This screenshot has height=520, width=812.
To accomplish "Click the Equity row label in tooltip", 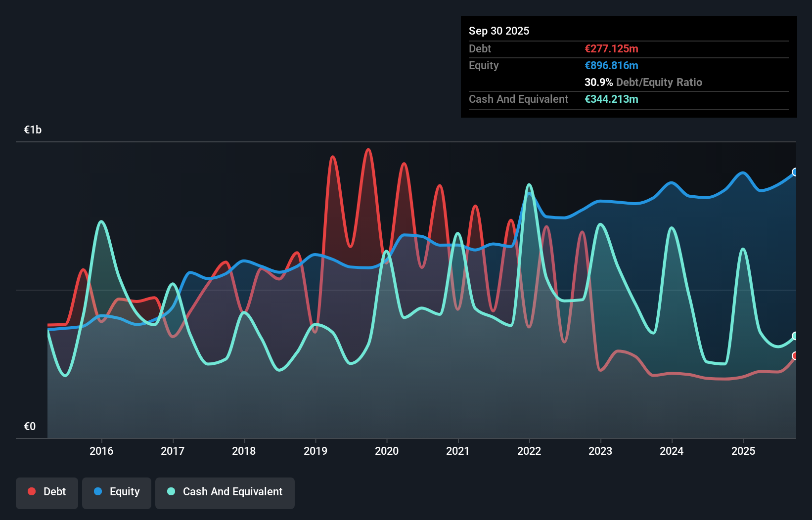I will coord(484,65).
